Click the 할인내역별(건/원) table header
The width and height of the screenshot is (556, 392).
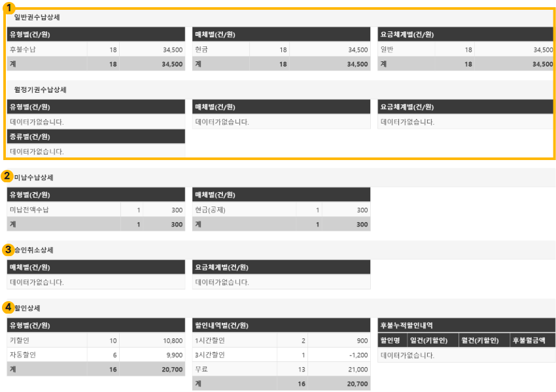pyautogui.click(x=281, y=325)
